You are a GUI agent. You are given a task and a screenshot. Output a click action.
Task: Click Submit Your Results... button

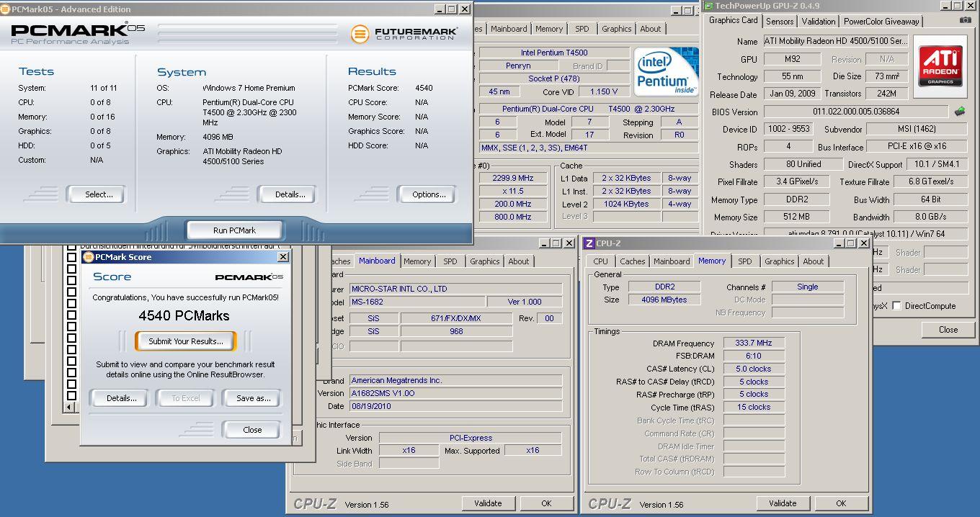point(186,341)
